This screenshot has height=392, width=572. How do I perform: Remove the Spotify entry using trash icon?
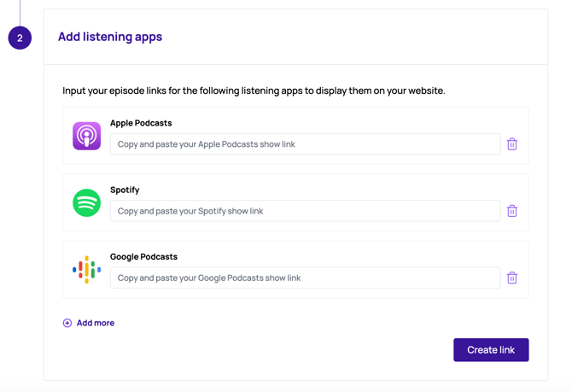[511, 211]
